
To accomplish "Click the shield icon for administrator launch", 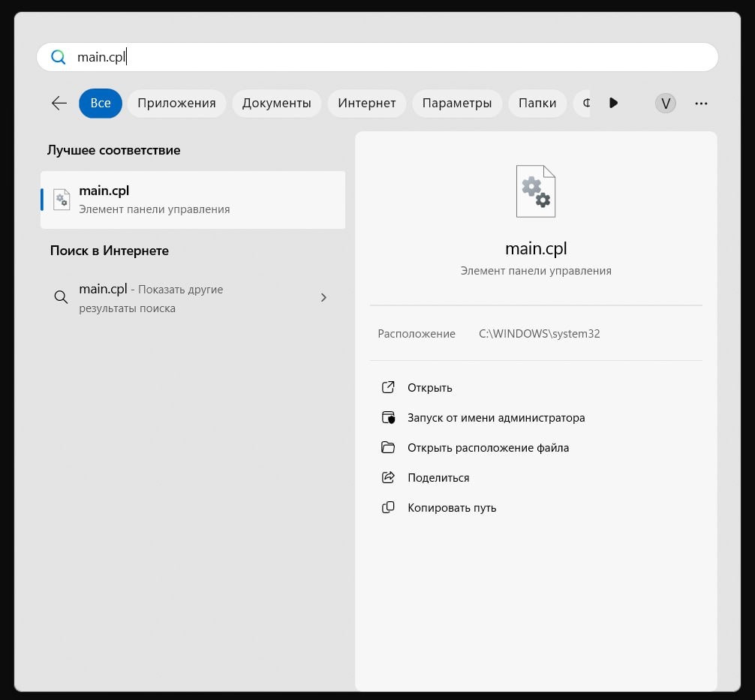I will (388, 417).
